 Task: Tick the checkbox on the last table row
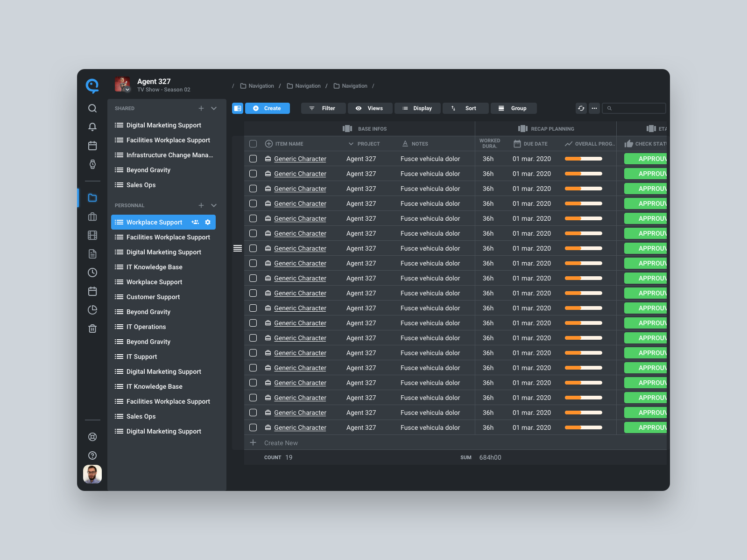coord(253,427)
